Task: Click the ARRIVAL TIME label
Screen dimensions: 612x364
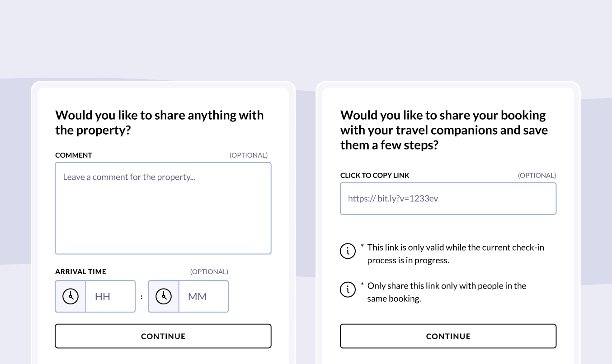Action: point(81,271)
